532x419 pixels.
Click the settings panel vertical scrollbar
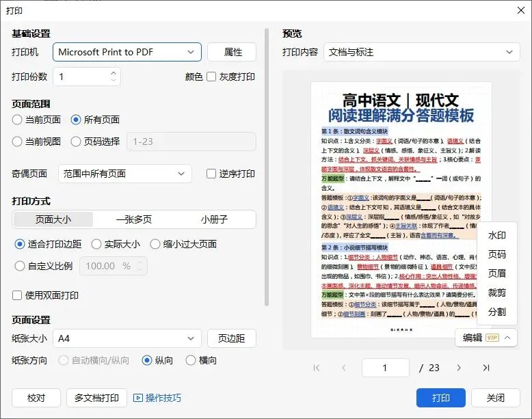(267, 167)
